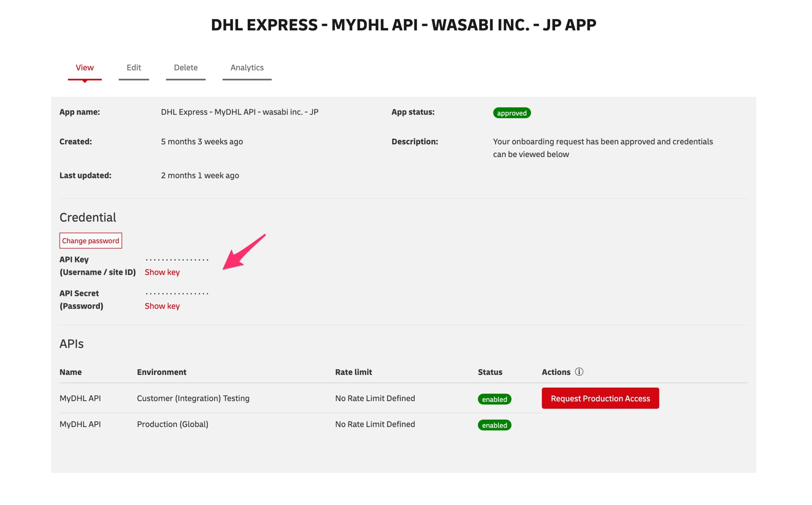Click the No Rate Limit Defined text

click(375, 398)
